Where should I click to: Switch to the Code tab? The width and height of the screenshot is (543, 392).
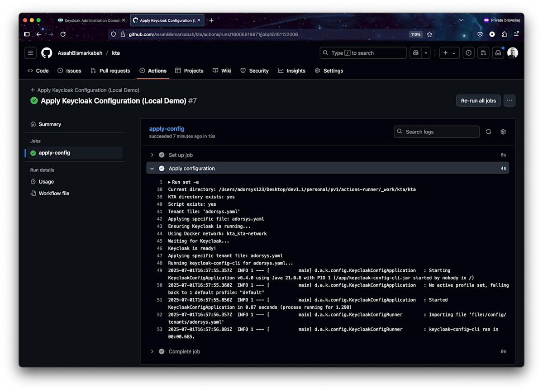38,71
